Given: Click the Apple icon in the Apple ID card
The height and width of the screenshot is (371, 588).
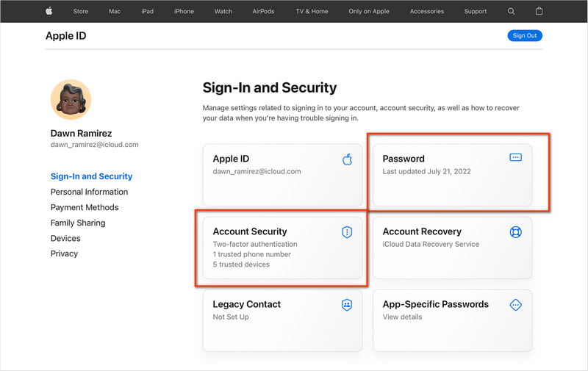Looking at the screenshot, I should point(347,159).
